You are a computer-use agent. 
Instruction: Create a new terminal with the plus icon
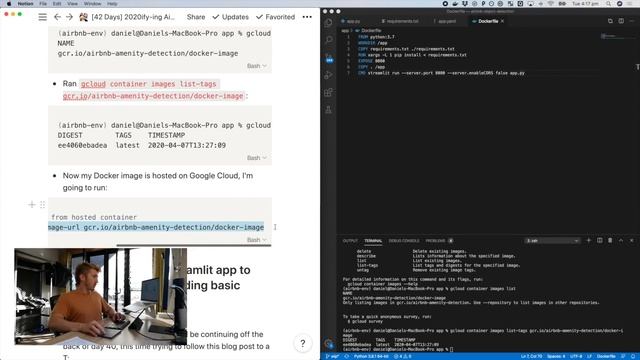point(589,240)
